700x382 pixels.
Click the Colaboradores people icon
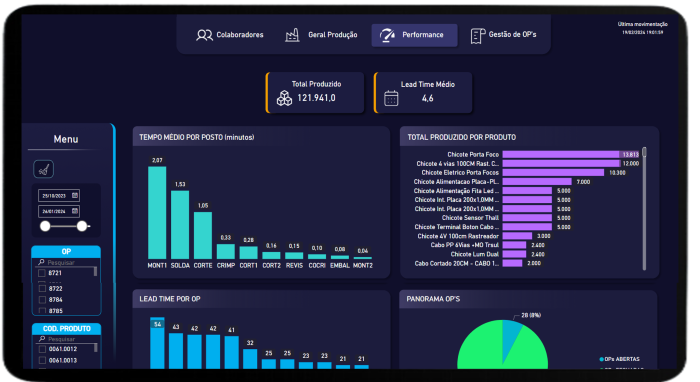(204, 35)
